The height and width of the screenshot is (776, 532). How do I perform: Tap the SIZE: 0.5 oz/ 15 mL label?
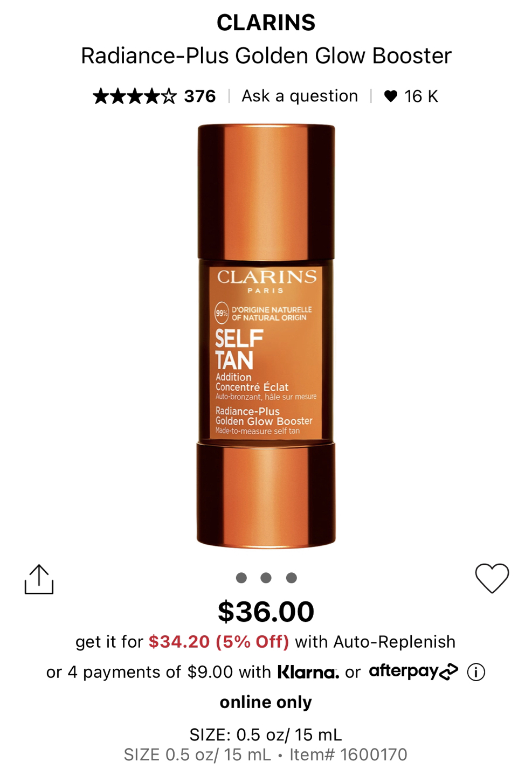tap(266, 735)
